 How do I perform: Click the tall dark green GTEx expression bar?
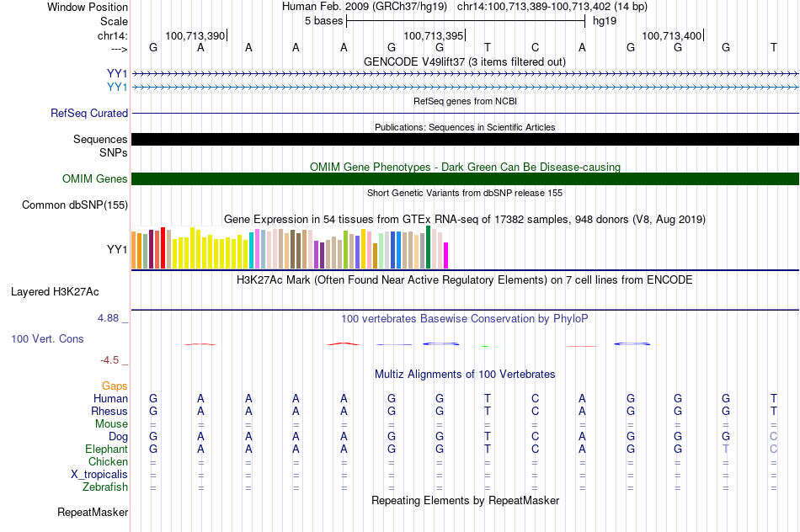pyautogui.click(x=428, y=247)
